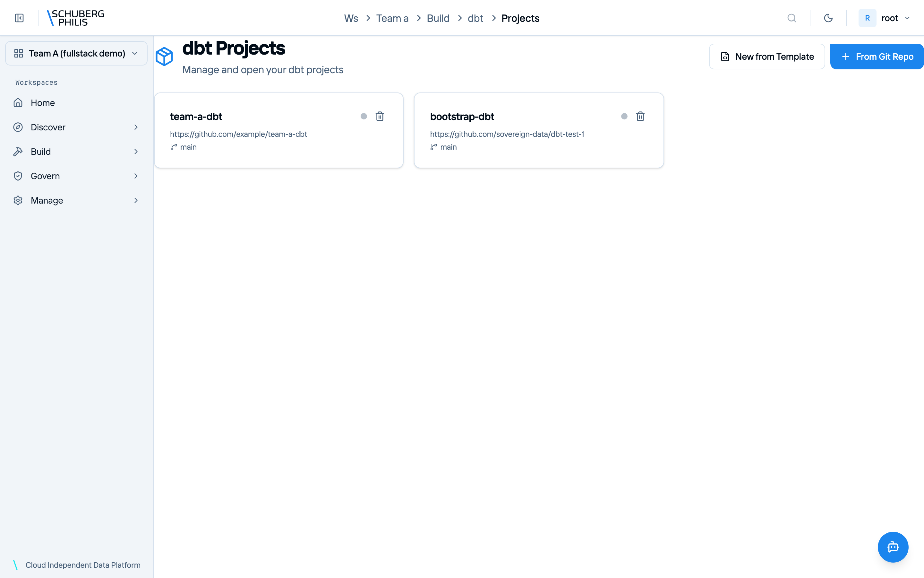Click the Govern shield icon
Screen dimensions: 924x578
[x=18, y=176]
